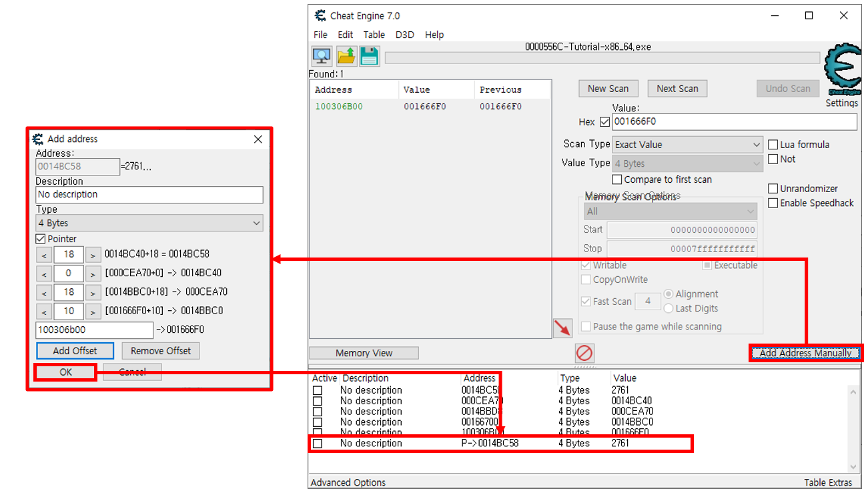868x497 pixels.
Task: Increase the first offset 18 stepper
Action: pyautogui.click(x=93, y=255)
